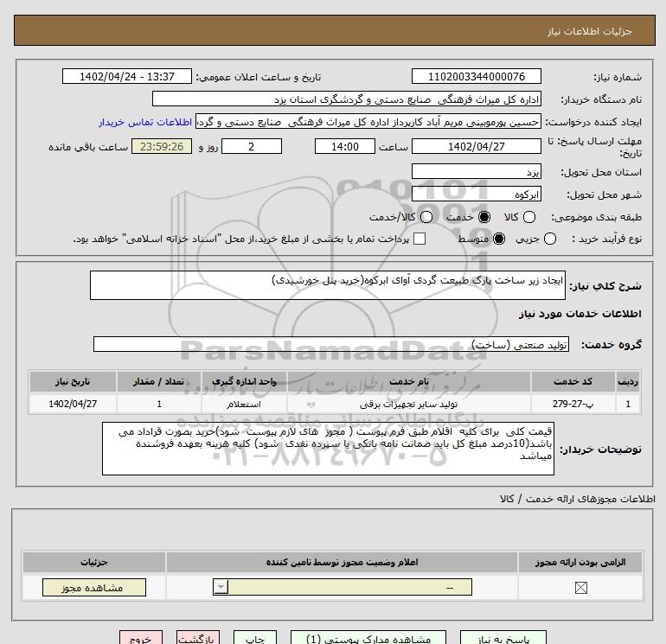666x644 pixels.
Task: Click the چاپ print button
Action: [x=255, y=638]
